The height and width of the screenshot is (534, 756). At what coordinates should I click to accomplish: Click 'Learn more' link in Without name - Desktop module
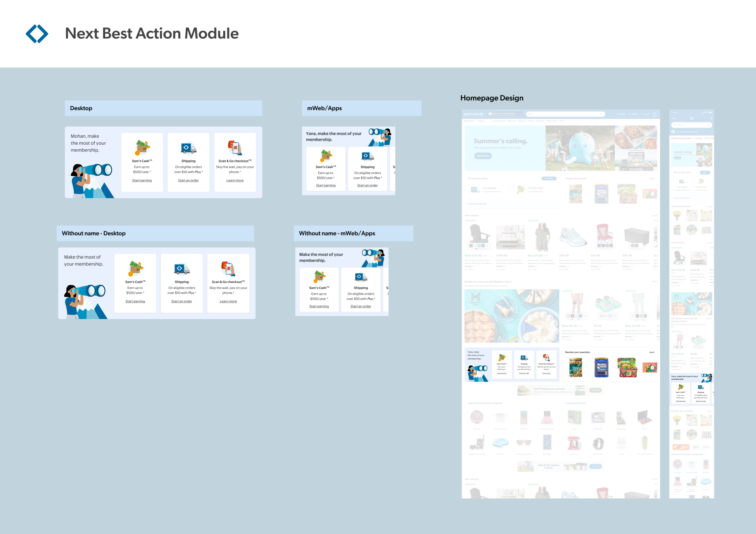pos(228,301)
